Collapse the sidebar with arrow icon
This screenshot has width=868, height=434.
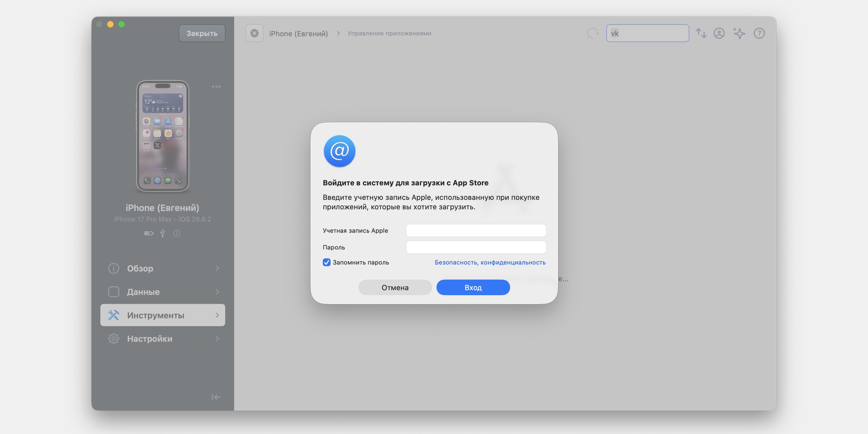[x=216, y=397]
